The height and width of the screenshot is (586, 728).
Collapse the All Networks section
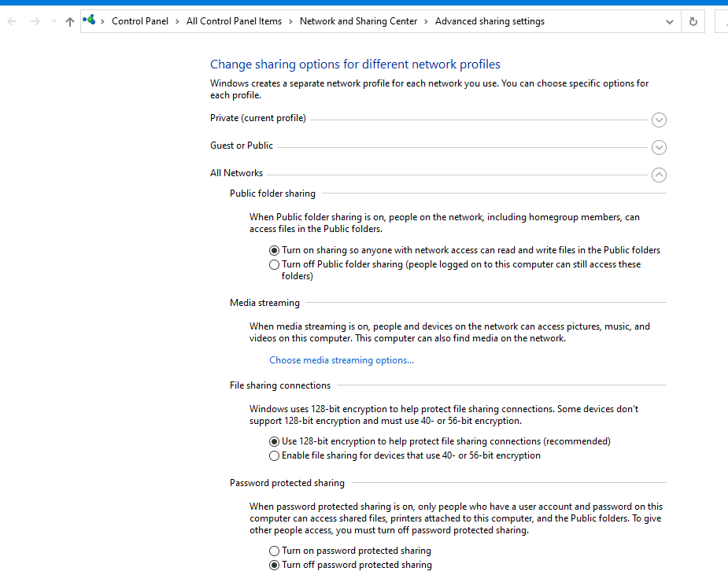[x=659, y=175]
